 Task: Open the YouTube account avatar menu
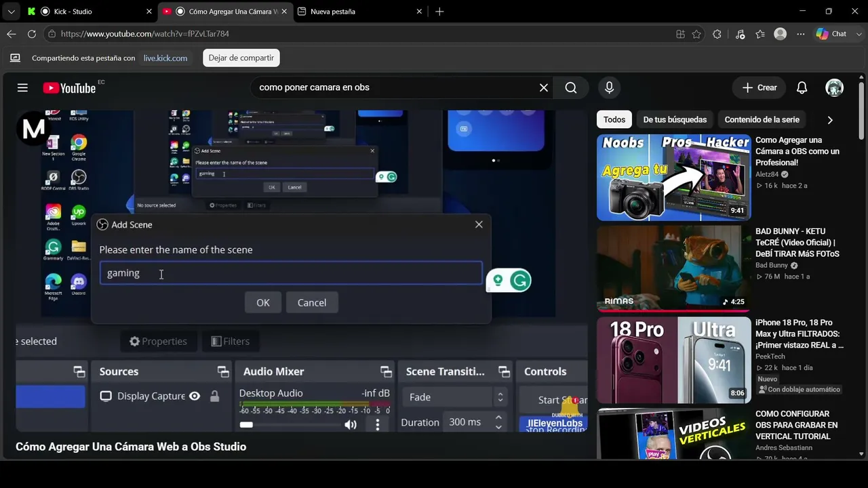tap(834, 87)
